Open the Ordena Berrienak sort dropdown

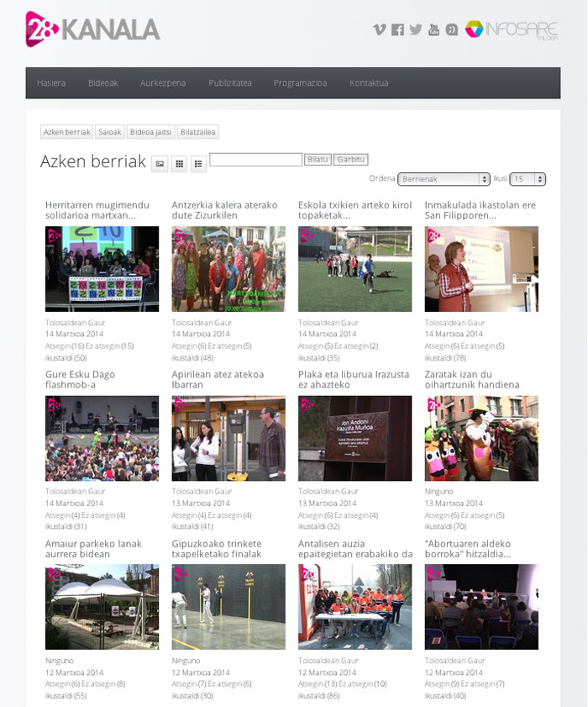[444, 179]
